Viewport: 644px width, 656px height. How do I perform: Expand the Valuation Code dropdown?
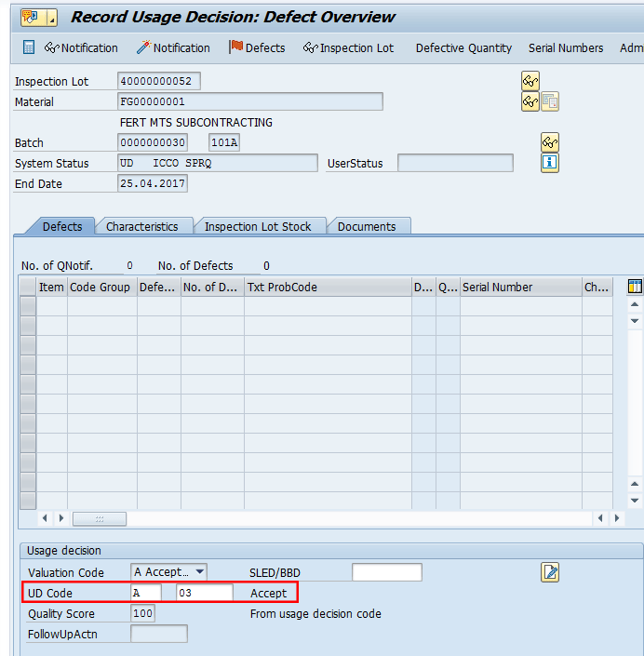coord(199,572)
